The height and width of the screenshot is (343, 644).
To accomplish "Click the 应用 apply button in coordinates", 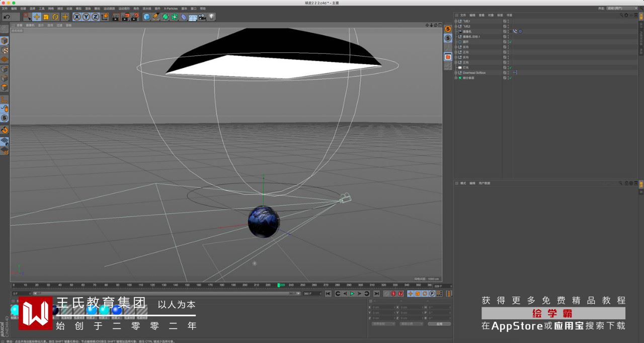I will click(x=439, y=324).
